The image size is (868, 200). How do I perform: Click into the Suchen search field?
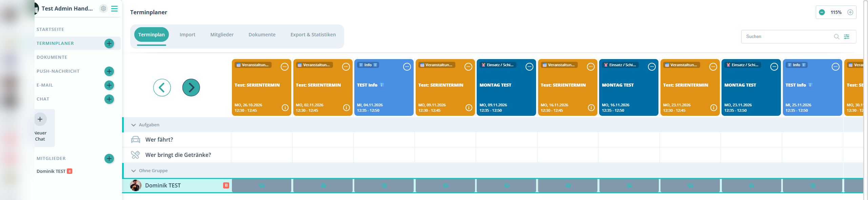coord(788,37)
